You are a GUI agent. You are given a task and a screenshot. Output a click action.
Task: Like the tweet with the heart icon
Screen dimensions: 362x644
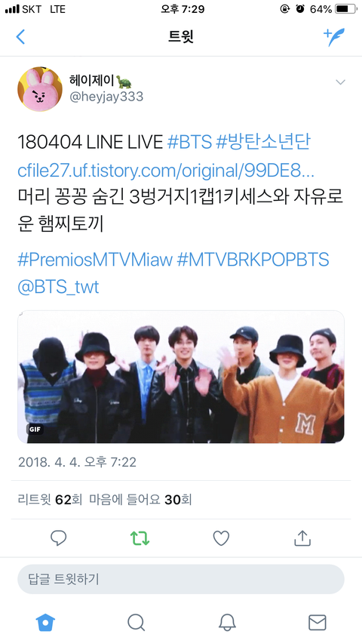221,538
